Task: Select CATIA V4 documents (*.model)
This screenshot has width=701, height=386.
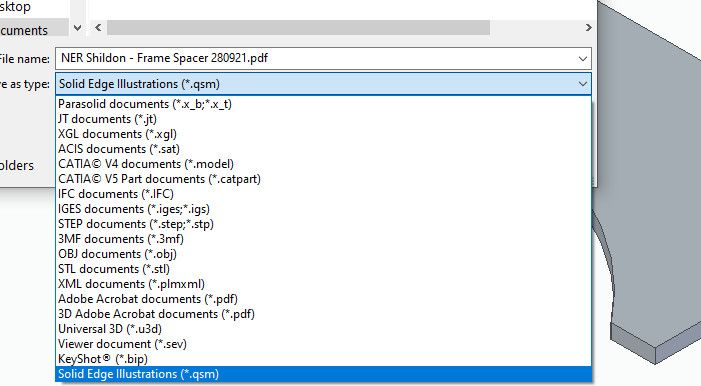Action: [323, 164]
